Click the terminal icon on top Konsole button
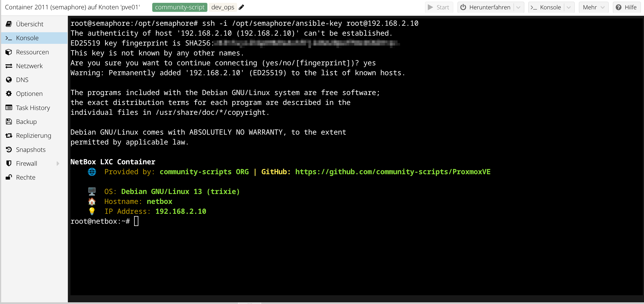 (534, 8)
